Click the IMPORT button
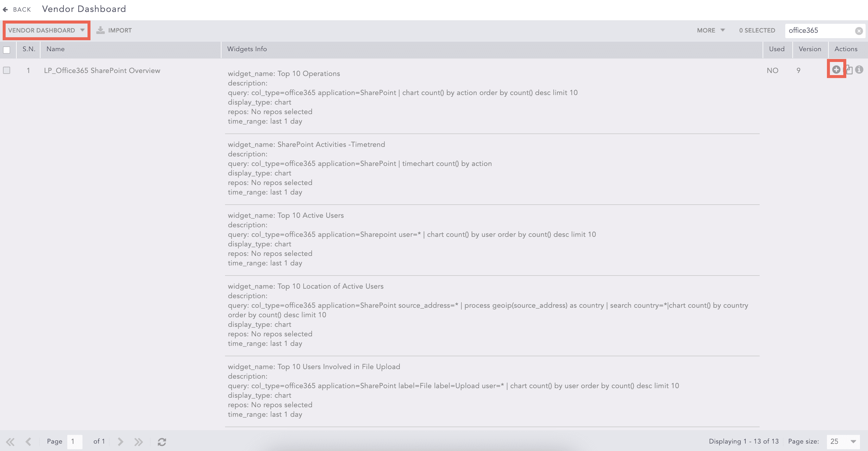 (x=114, y=30)
